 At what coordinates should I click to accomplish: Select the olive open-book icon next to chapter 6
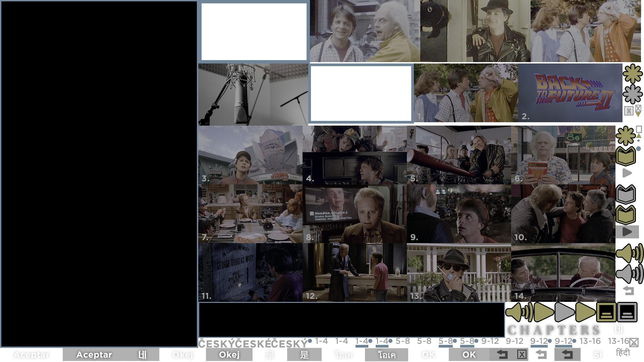(626, 156)
